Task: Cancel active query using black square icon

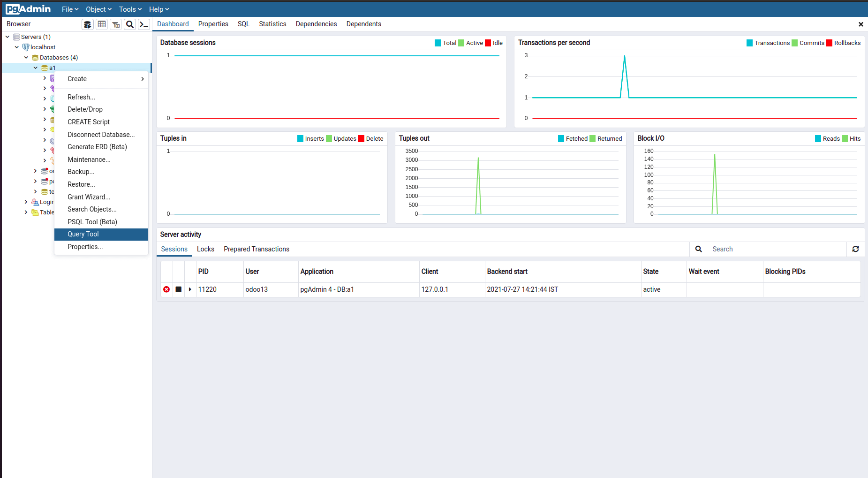Action: [179, 289]
